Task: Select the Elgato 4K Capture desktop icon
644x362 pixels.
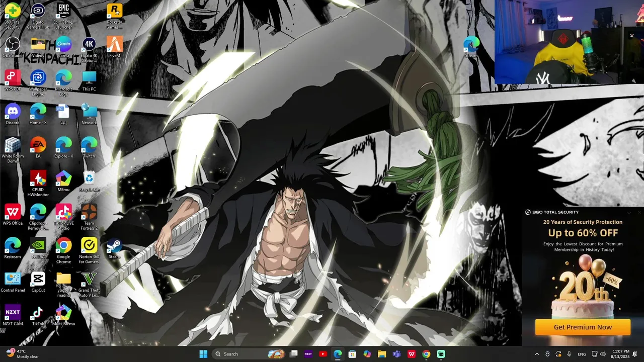Action: click(x=89, y=50)
